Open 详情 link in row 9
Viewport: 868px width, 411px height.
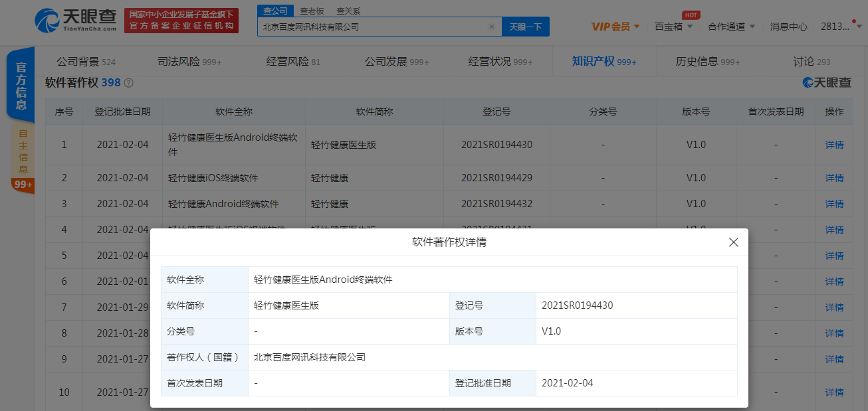click(x=834, y=359)
